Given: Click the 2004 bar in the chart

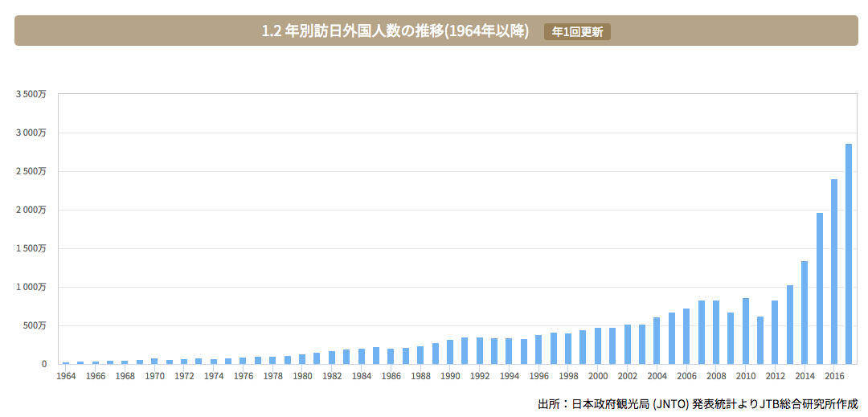Looking at the screenshot, I should tap(657, 341).
